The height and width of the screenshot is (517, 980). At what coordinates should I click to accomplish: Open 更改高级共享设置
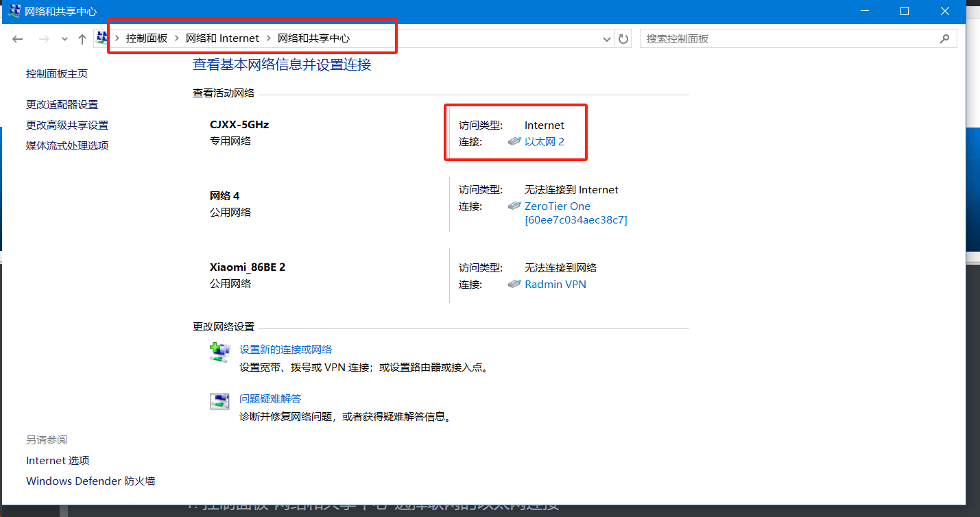point(67,125)
